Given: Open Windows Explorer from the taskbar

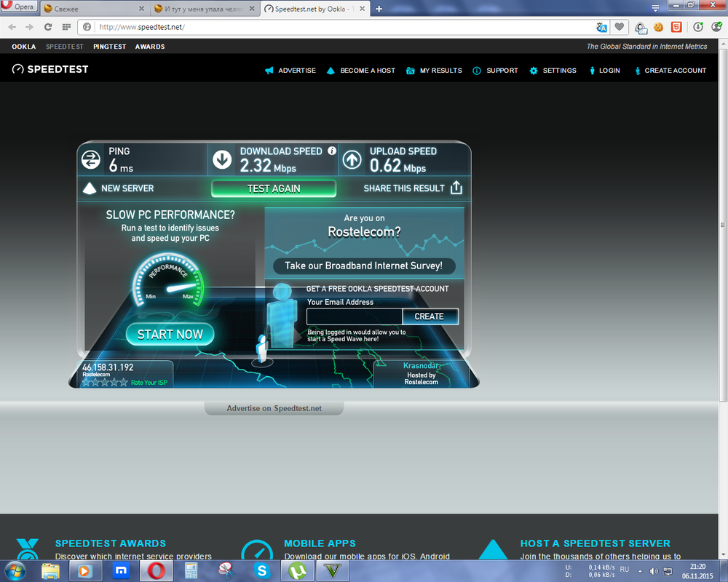Looking at the screenshot, I should pos(51,571).
